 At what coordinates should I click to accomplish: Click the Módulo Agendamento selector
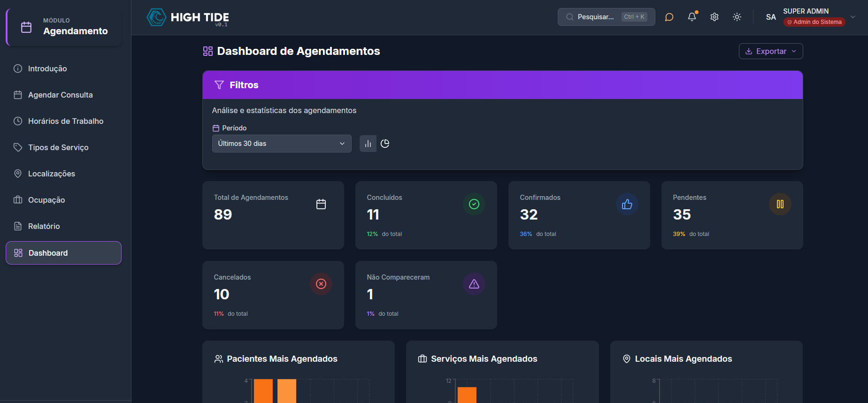coord(64,27)
